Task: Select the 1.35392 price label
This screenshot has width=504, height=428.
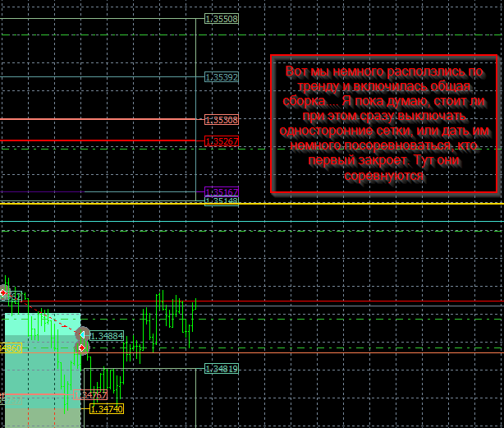Action: click(x=222, y=77)
